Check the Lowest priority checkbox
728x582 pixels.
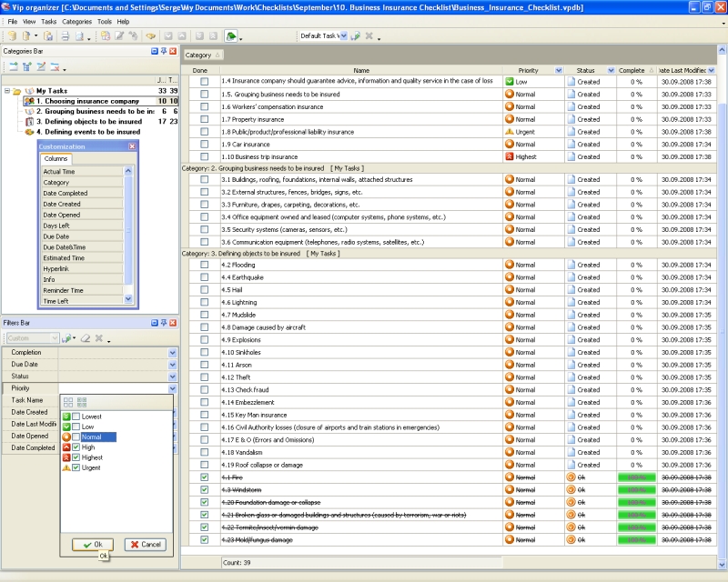pos(76,416)
